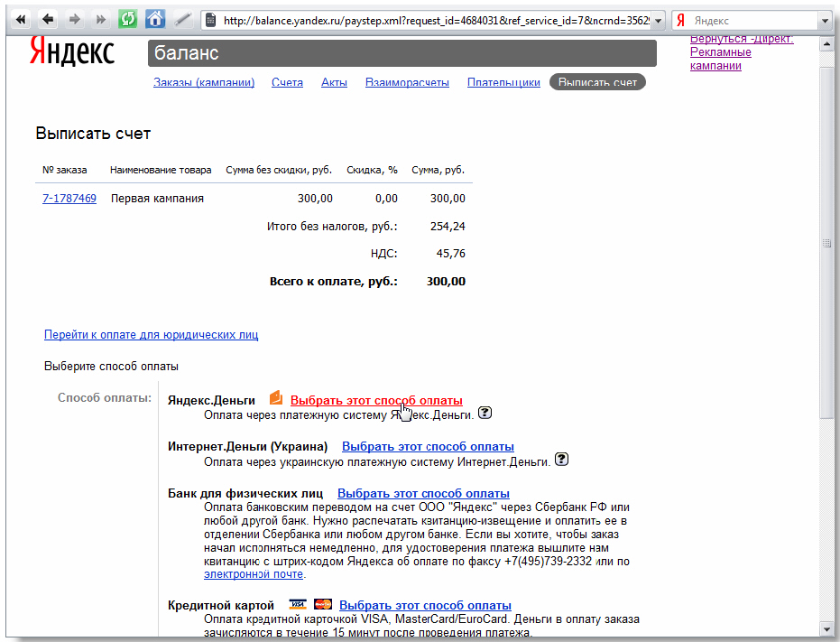The image size is (840, 642).
Task: Click the fast-forward double arrow button
Action: point(101,20)
